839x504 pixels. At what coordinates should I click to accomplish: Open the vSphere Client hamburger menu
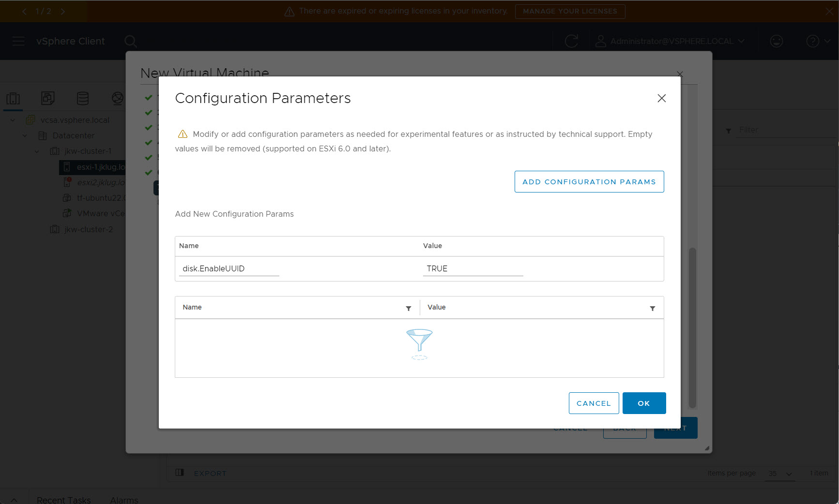click(18, 41)
